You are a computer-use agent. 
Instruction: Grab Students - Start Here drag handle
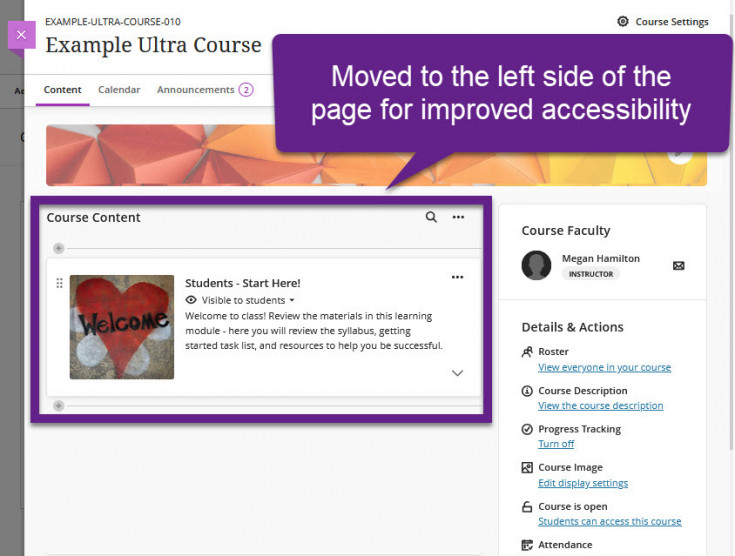60,283
